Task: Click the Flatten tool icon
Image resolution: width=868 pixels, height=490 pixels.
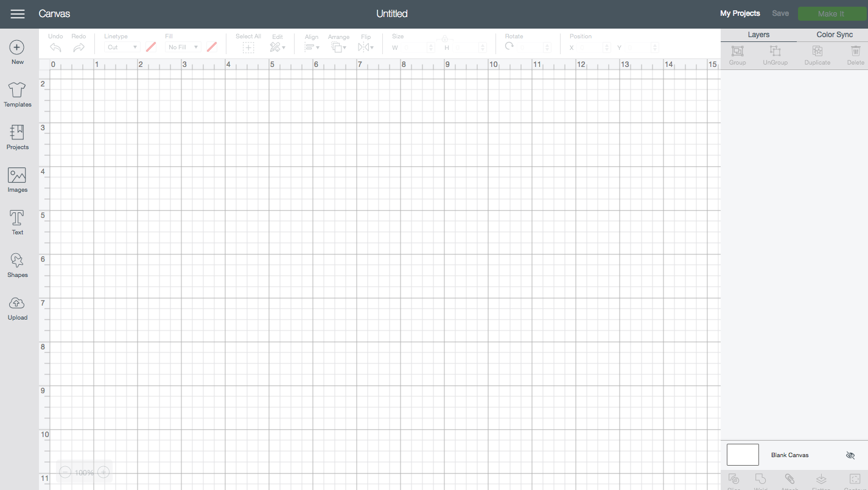Action: [x=820, y=479]
